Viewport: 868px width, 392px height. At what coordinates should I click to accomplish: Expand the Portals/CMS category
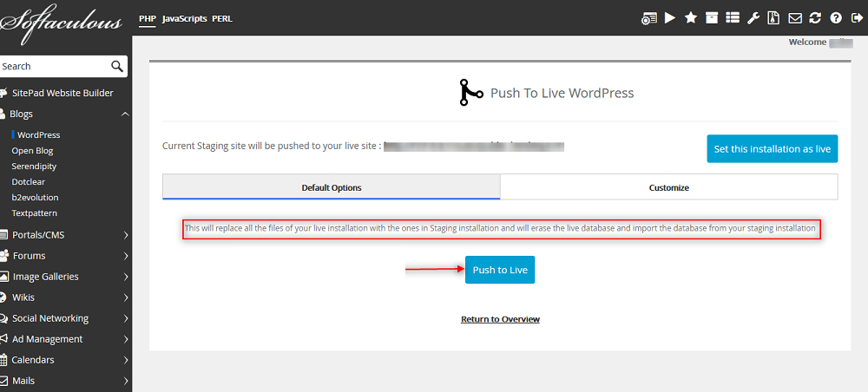coord(125,235)
